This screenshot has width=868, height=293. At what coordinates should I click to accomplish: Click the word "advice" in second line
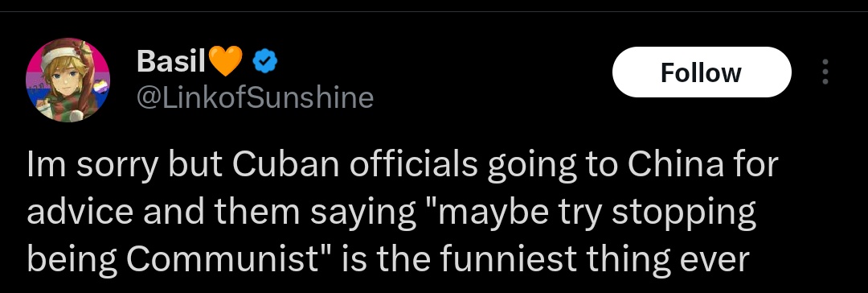coord(80,213)
